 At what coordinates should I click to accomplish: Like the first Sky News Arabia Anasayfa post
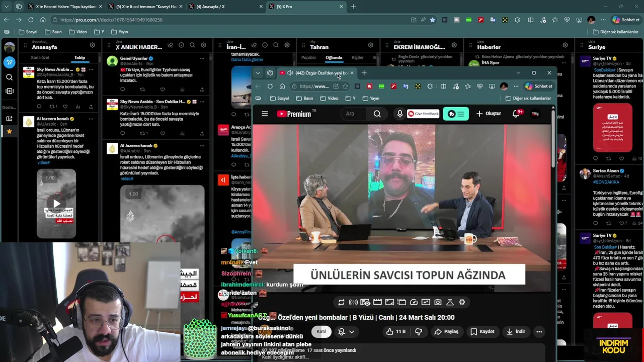point(65,107)
